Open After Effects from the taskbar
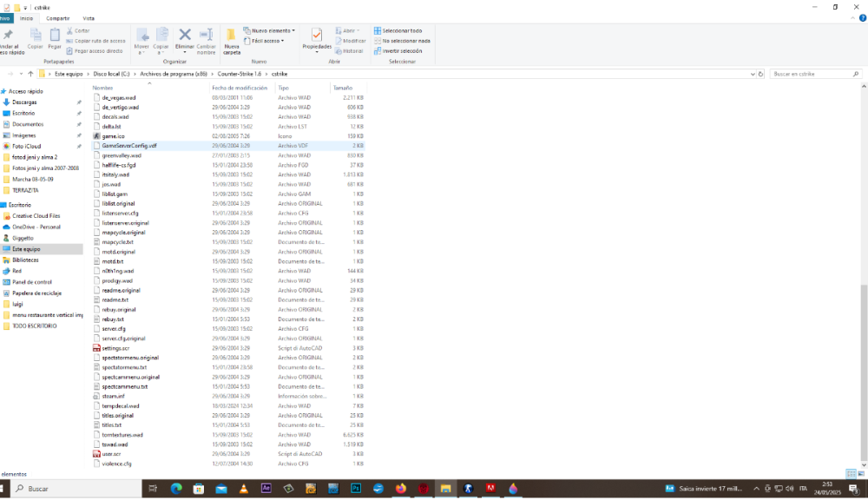 [x=266, y=489]
